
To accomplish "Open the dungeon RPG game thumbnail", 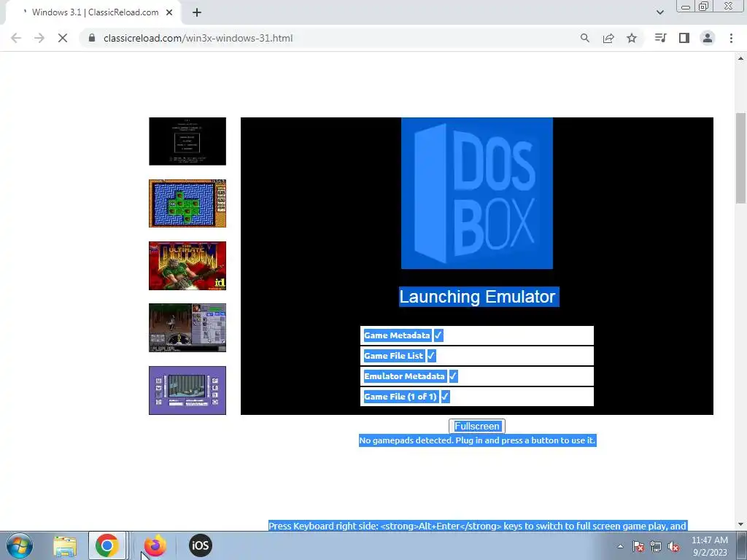I will 187,327.
